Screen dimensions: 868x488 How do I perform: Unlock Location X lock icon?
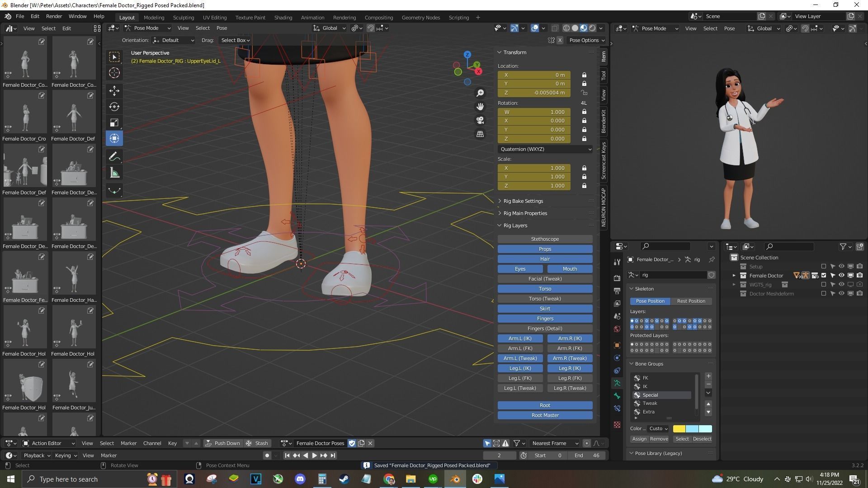[x=584, y=75]
